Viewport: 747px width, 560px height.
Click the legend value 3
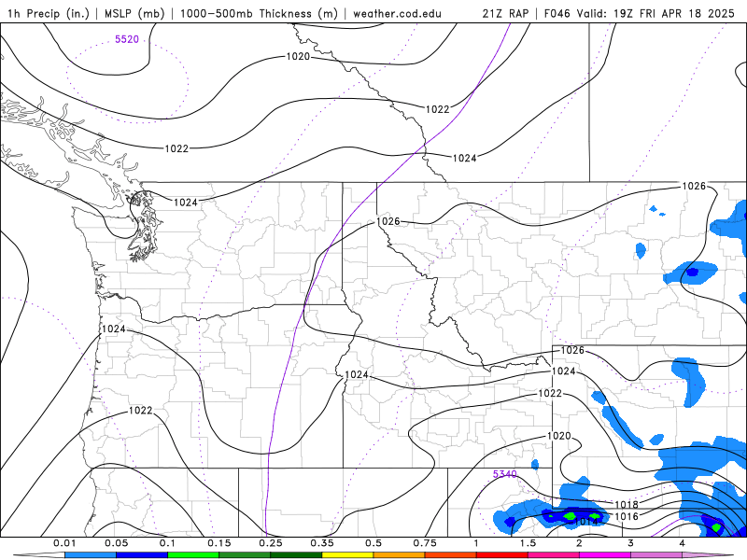[x=631, y=543]
